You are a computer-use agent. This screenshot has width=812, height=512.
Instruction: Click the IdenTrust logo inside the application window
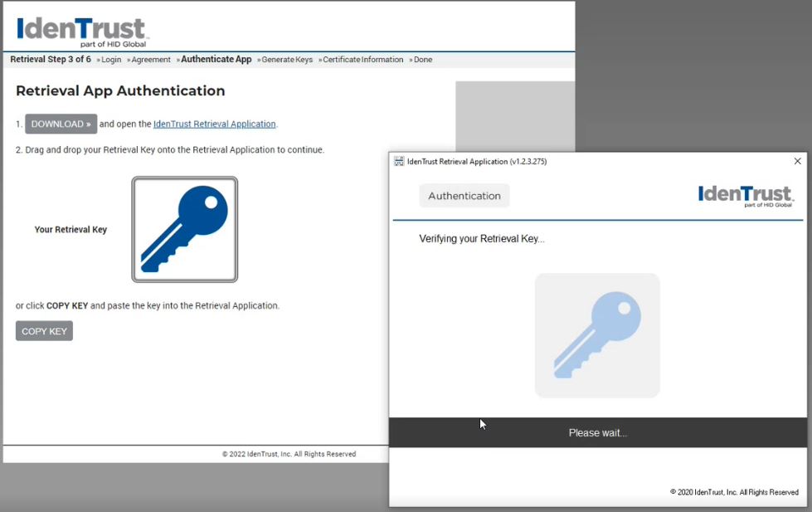tap(746, 196)
